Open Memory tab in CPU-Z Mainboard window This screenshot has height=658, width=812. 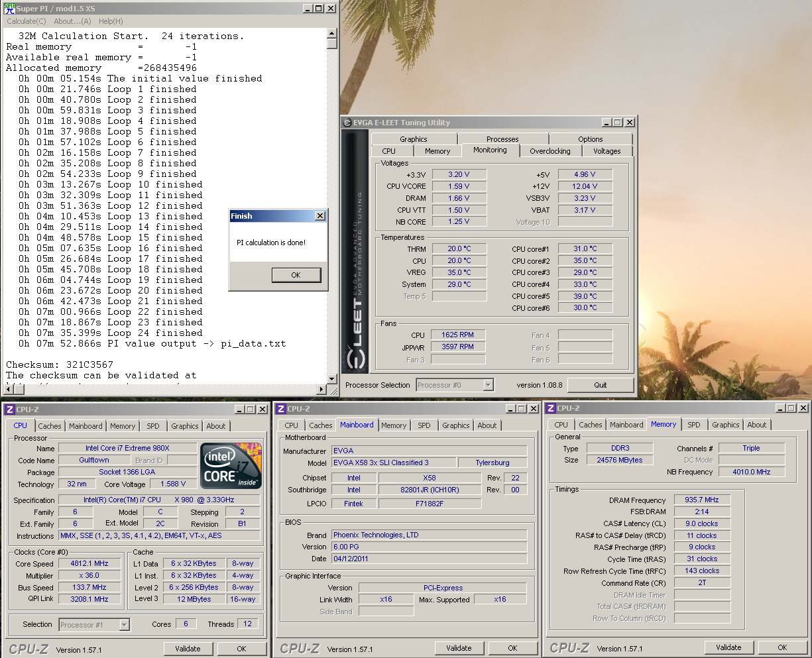(394, 425)
